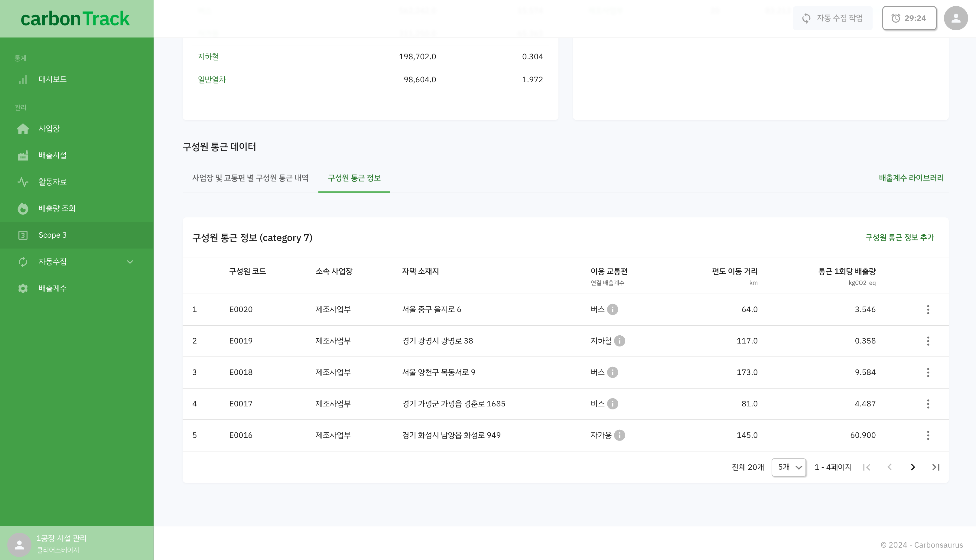Open the more options menu for E0020
Viewport: 976px width, 560px height.
(928, 310)
